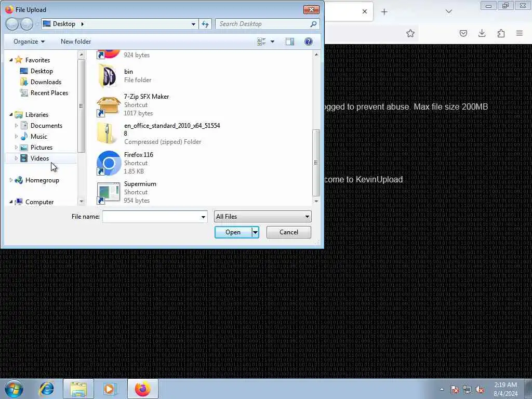The width and height of the screenshot is (532, 399).
Task: Expand the Videos library node
Action: click(x=16, y=158)
